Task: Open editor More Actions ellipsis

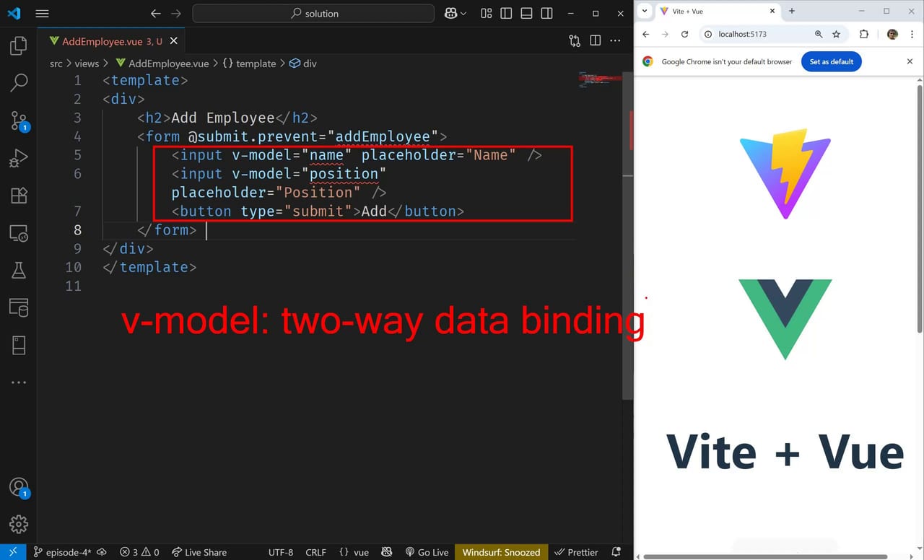Action: pyautogui.click(x=616, y=41)
